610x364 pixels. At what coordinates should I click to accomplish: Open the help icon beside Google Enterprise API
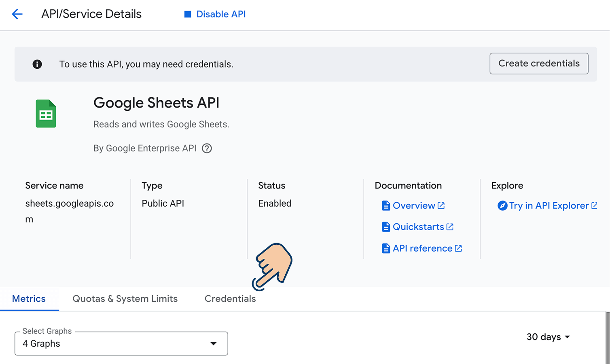coord(207,148)
